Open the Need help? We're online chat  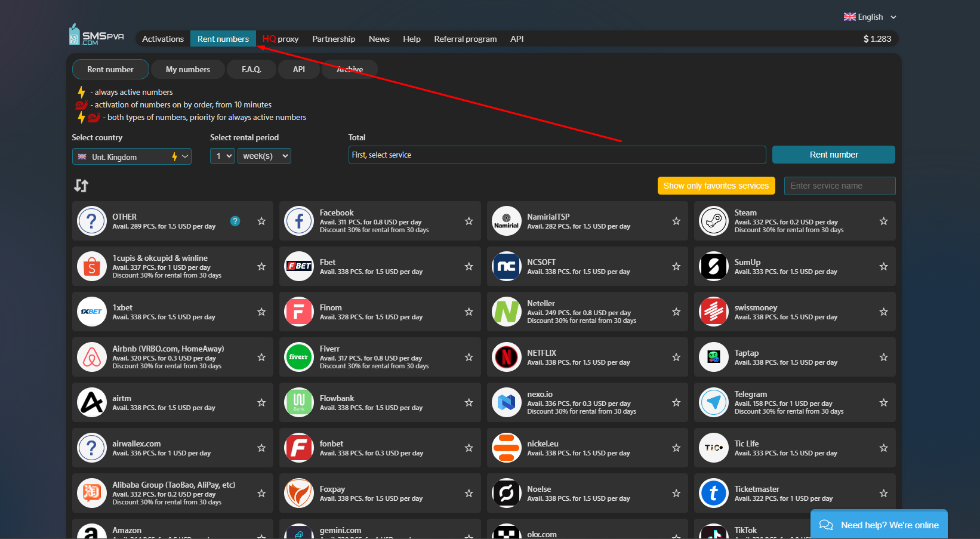click(x=879, y=525)
